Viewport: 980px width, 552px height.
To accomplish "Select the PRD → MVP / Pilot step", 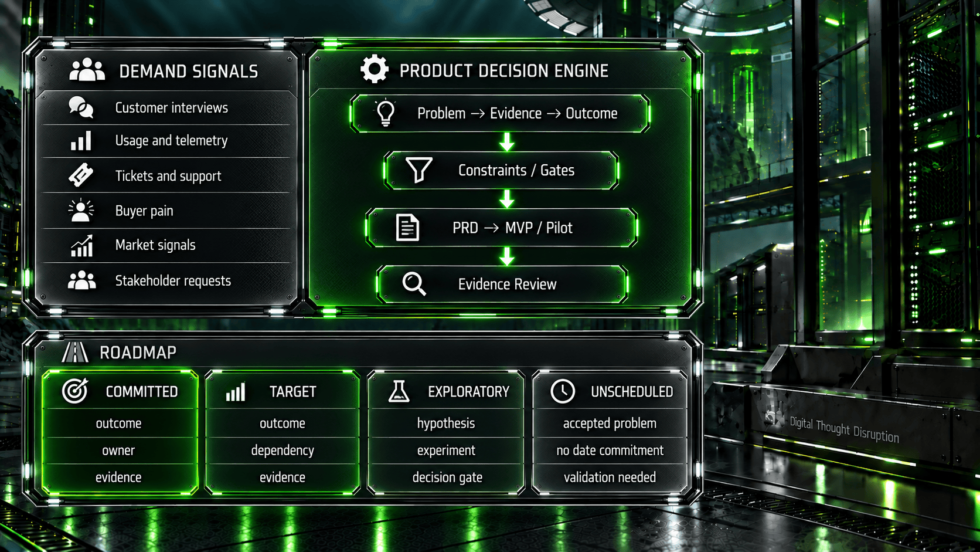I will point(501,228).
